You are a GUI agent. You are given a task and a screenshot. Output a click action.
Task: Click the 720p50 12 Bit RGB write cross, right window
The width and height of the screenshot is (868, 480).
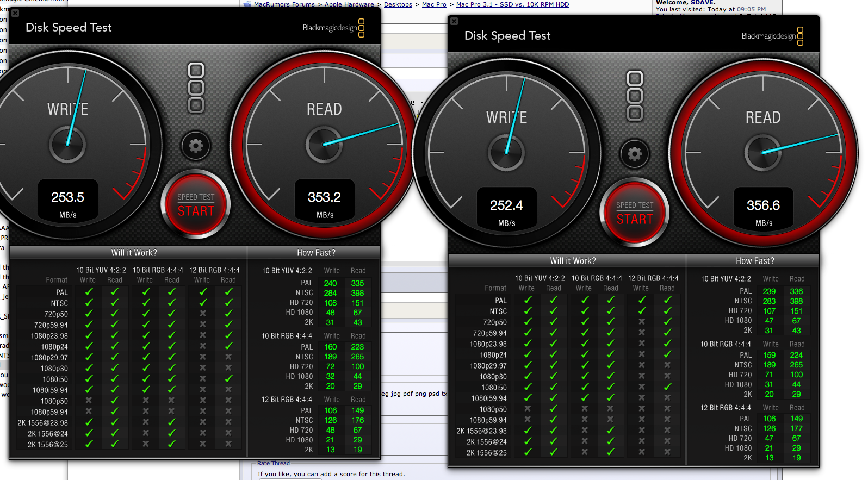click(x=642, y=322)
